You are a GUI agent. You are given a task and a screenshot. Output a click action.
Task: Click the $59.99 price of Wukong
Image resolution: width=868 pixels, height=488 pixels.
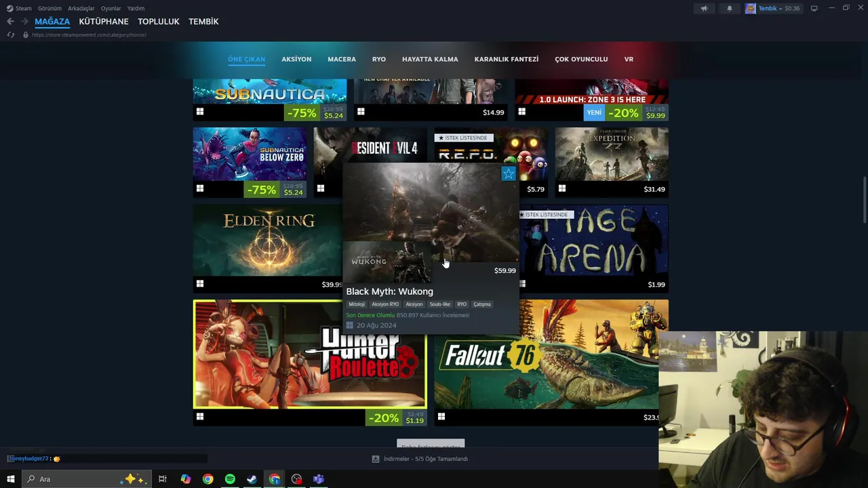click(x=505, y=270)
